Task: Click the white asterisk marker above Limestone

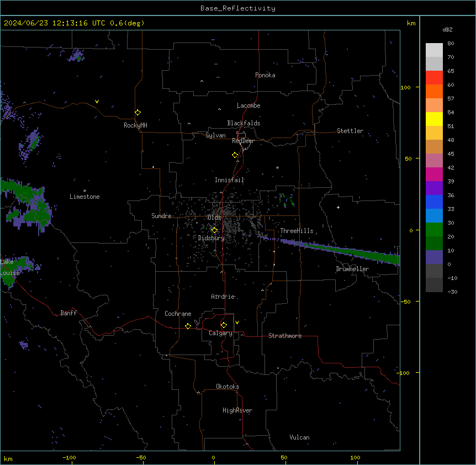Action: tap(84, 191)
